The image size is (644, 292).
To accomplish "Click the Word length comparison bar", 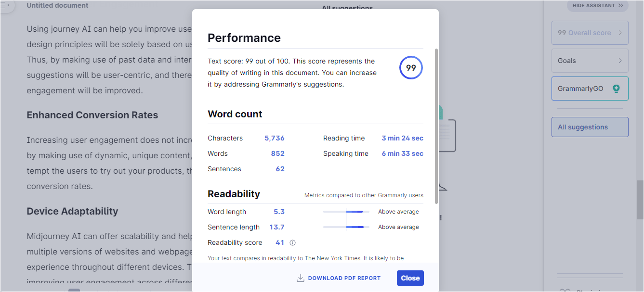I will coord(346,212).
